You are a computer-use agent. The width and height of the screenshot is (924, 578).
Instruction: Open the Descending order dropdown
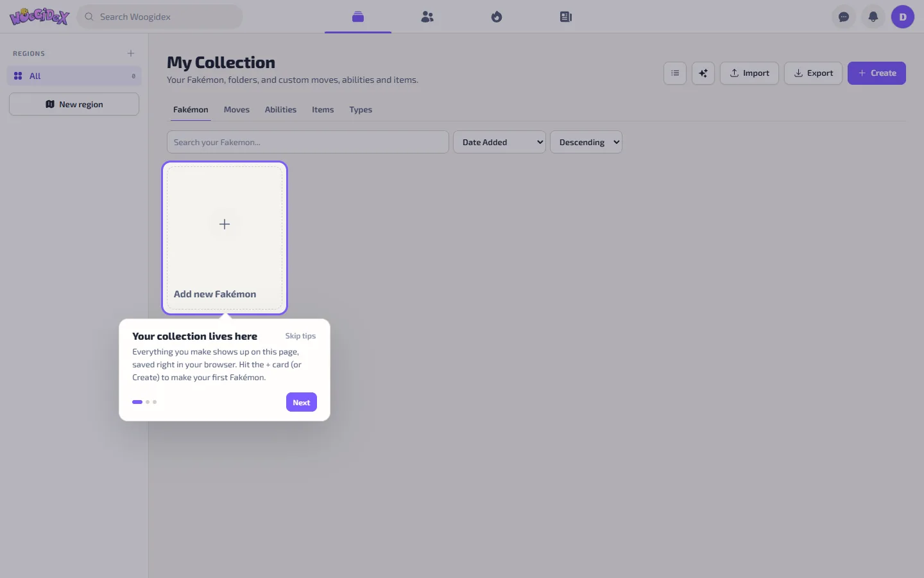click(x=586, y=142)
